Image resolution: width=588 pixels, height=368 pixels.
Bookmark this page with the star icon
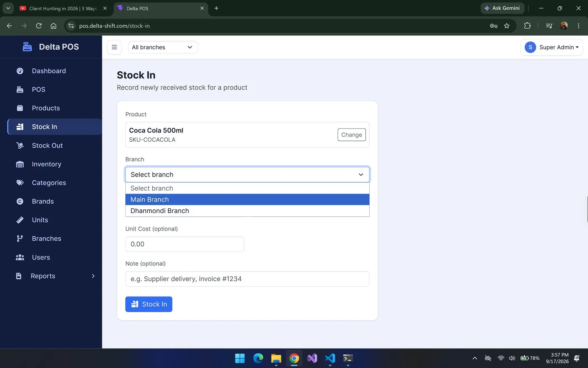click(507, 26)
